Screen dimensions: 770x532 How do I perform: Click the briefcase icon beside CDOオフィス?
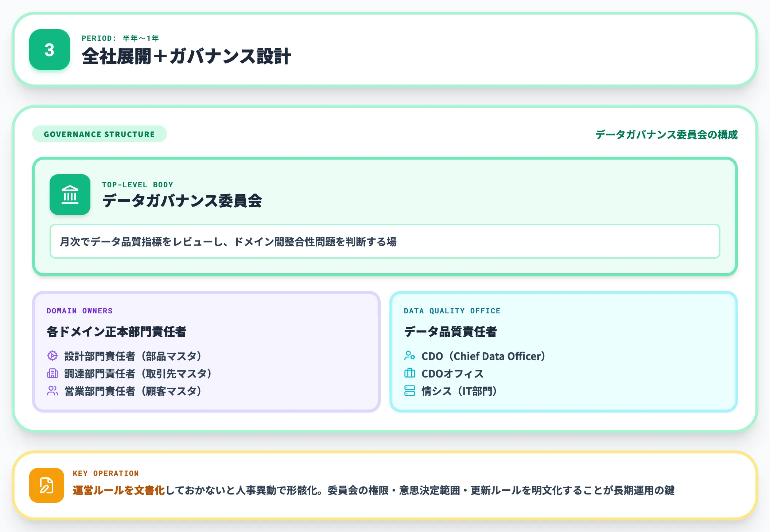[x=410, y=373]
